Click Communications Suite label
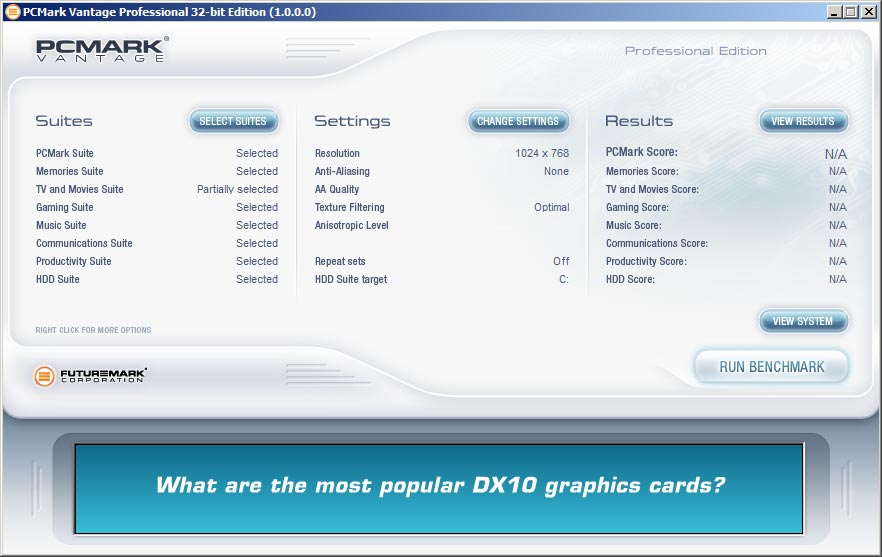This screenshot has width=882, height=557. click(x=84, y=243)
